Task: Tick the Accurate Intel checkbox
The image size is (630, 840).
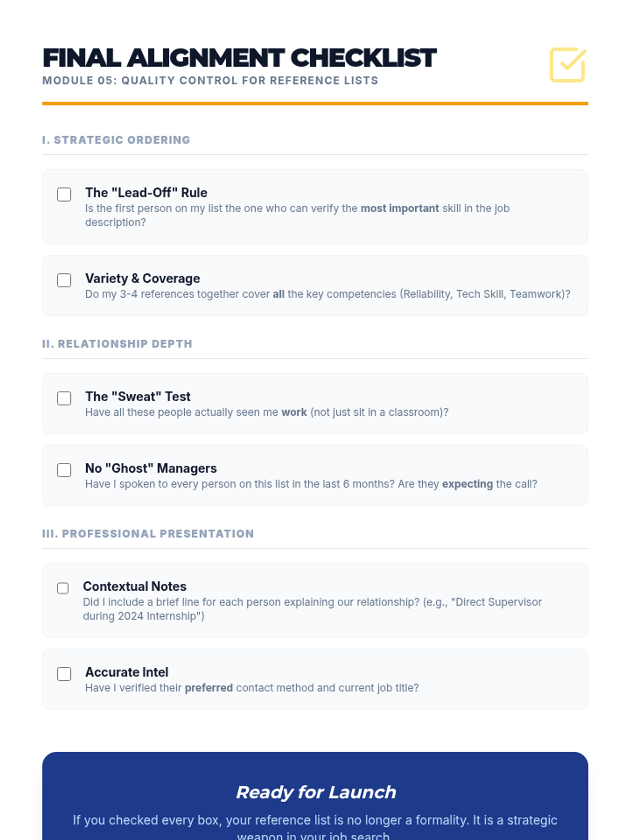Action: coord(64,674)
